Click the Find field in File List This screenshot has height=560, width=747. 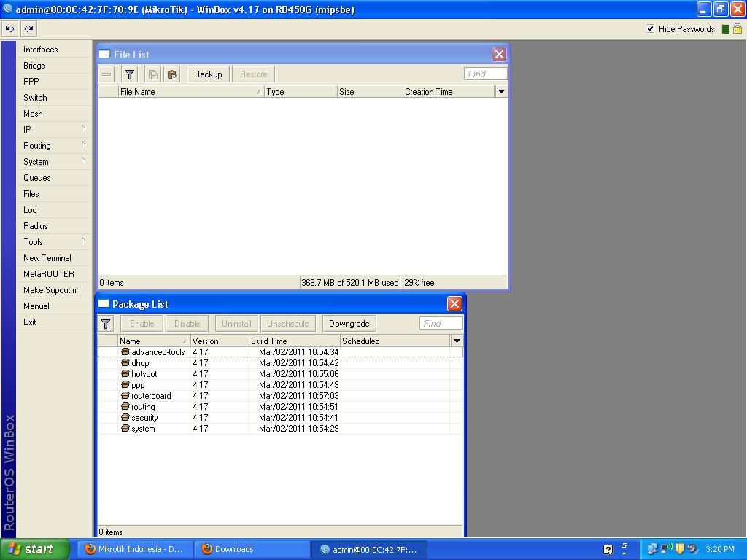485,74
